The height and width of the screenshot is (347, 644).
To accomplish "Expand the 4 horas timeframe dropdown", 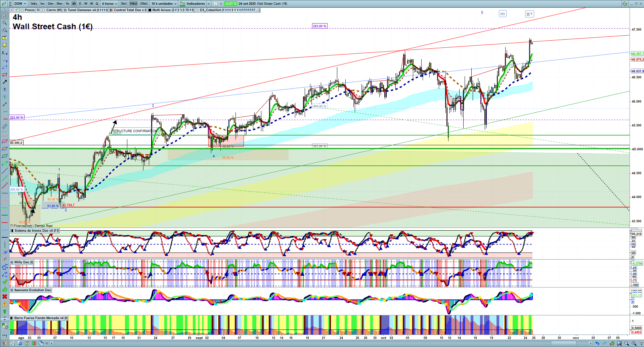I will pos(110,4).
